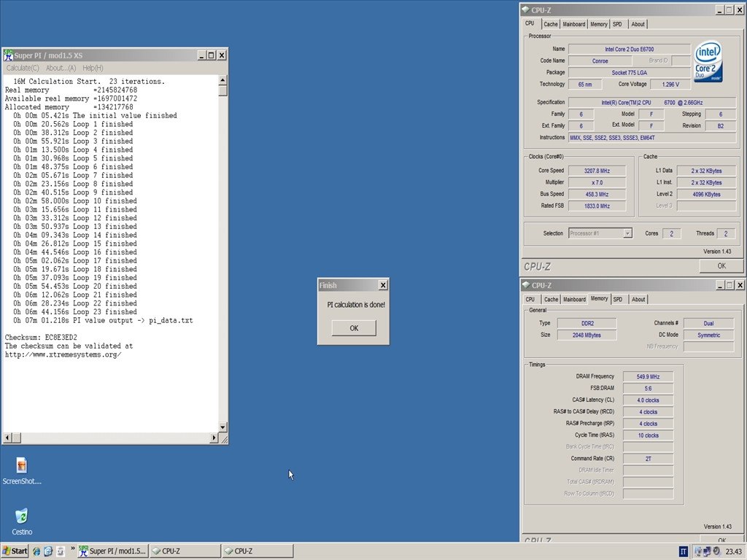Switch to the CPU tab in the lower CPU-Z window

[530, 300]
